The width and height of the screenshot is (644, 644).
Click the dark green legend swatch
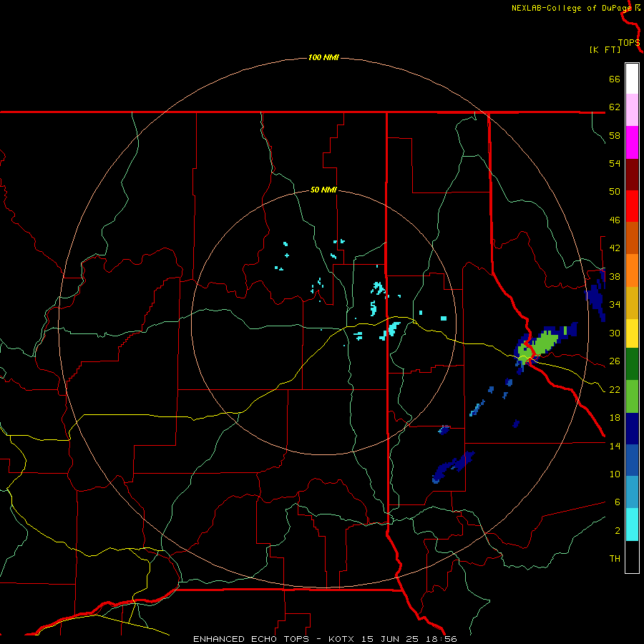click(632, 364)
